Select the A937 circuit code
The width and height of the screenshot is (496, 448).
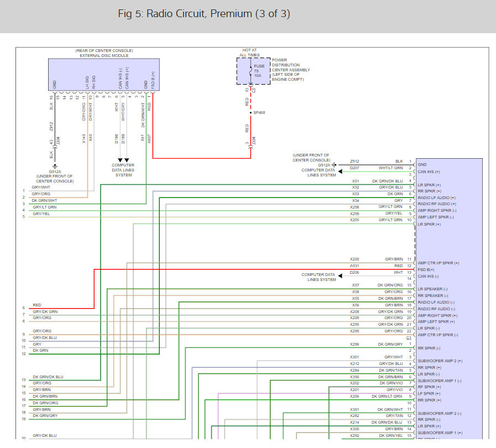149,139
